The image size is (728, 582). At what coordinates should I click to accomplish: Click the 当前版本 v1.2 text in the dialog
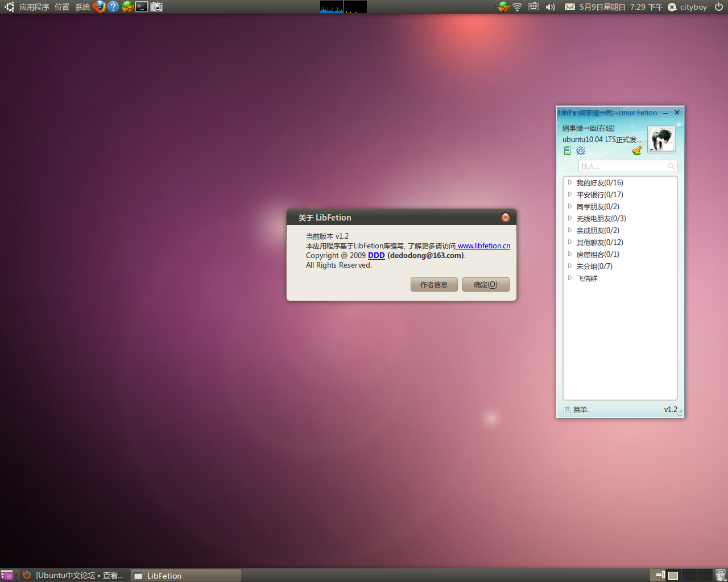(x=328, y=236)
